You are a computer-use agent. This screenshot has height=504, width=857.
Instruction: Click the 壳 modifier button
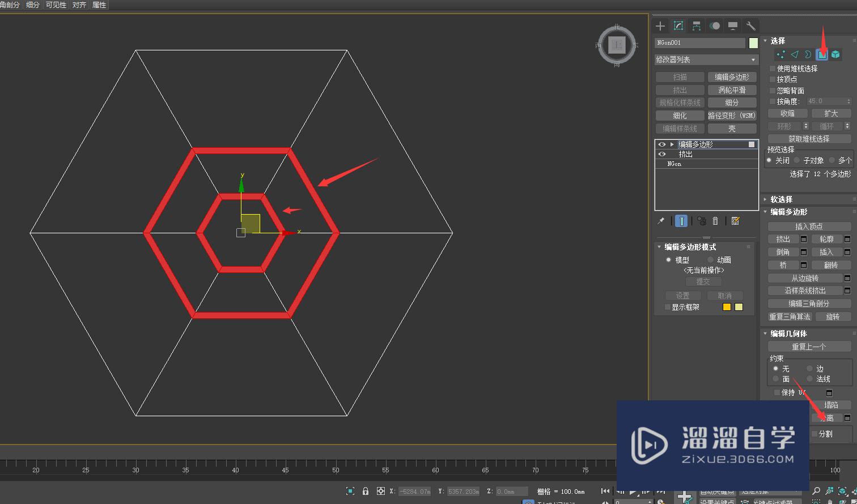(x=732, y=129)
